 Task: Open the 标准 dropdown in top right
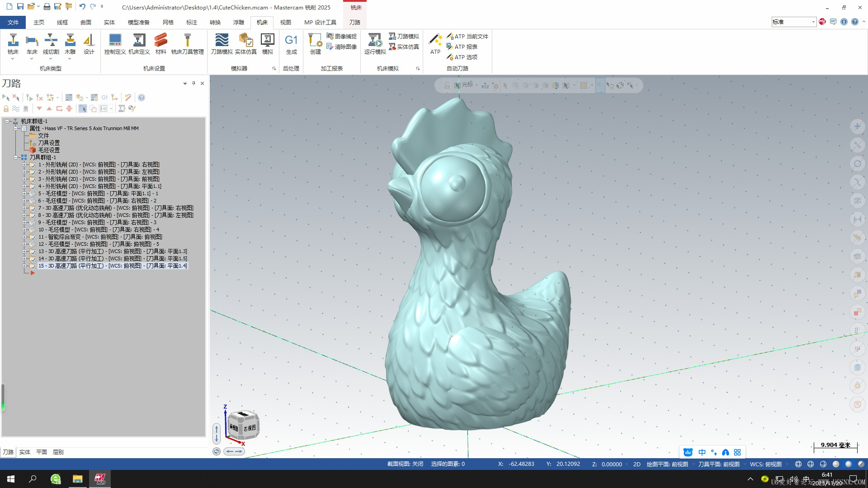pos(813,22)
